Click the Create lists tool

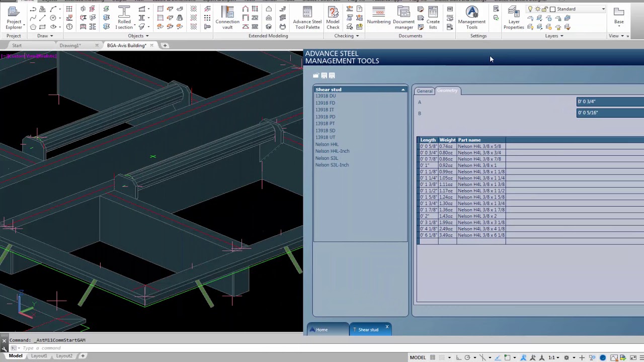click(x=433, y=17)
